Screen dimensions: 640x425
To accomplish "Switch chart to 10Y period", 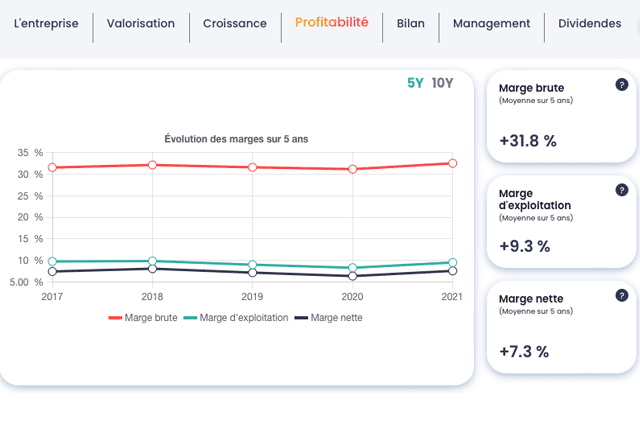I will tap(442, 83).
